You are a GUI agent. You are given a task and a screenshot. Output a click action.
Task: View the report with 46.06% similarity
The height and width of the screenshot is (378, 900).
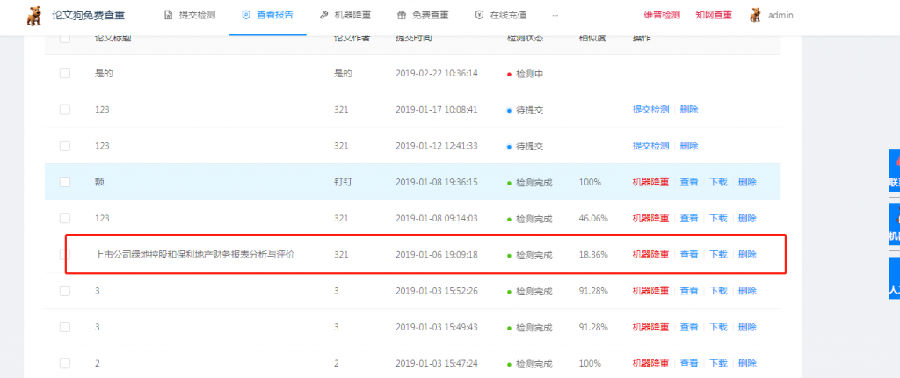[x=689, y=218]
